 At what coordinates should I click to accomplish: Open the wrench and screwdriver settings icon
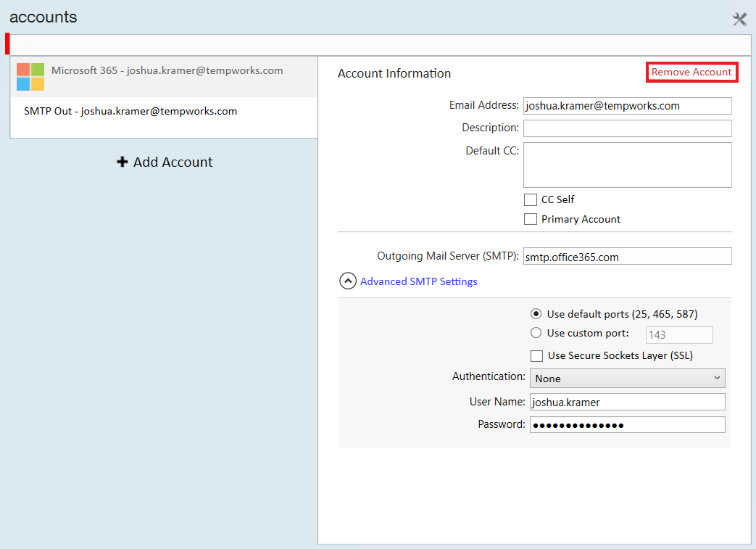(x=739, y=20)
